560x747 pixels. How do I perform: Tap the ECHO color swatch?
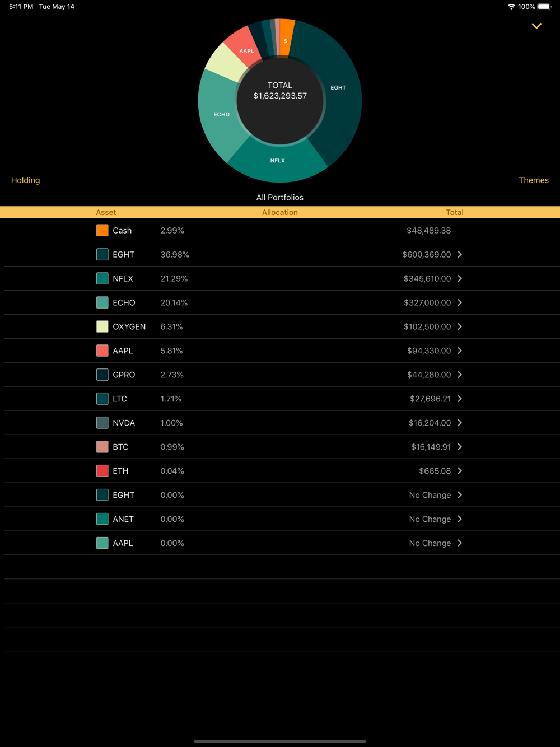pos(102,302)
